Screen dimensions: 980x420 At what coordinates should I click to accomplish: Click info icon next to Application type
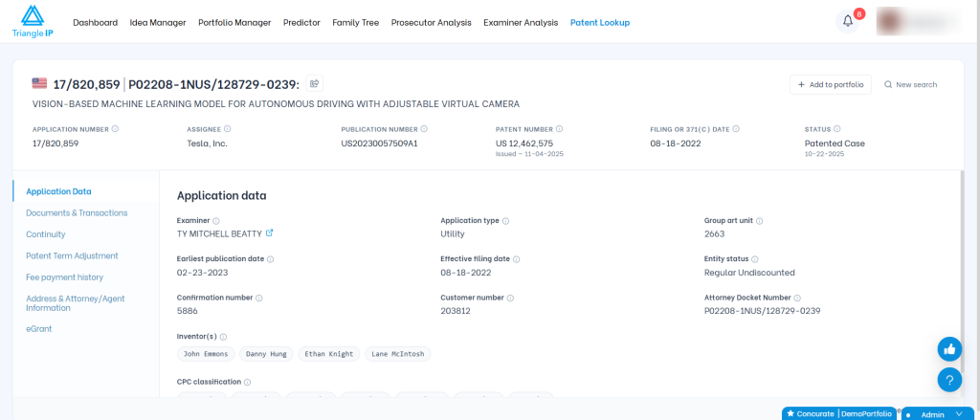click(x=505, y=221)
